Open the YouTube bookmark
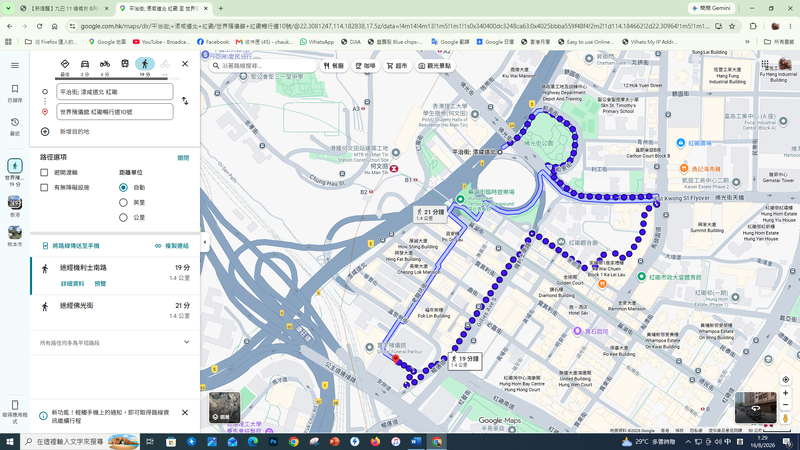The height and width of the screenshot is (450, 800). pos(161,42)
